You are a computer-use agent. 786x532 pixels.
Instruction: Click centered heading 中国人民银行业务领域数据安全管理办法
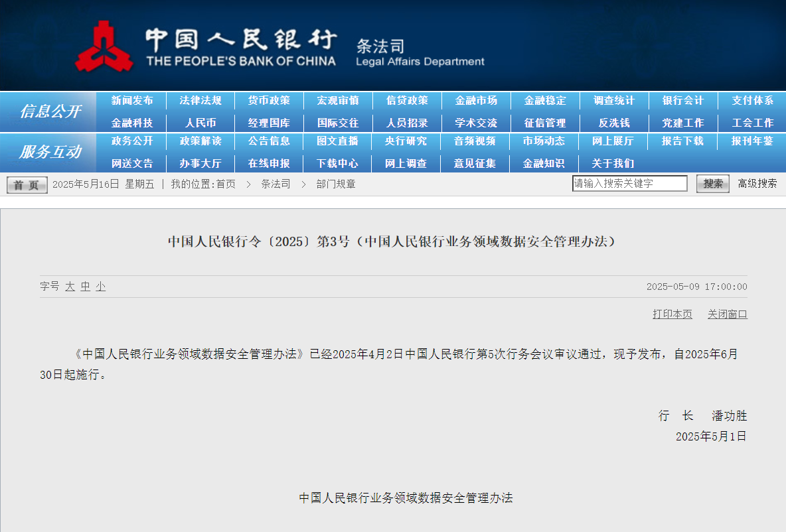coord(406,498)
